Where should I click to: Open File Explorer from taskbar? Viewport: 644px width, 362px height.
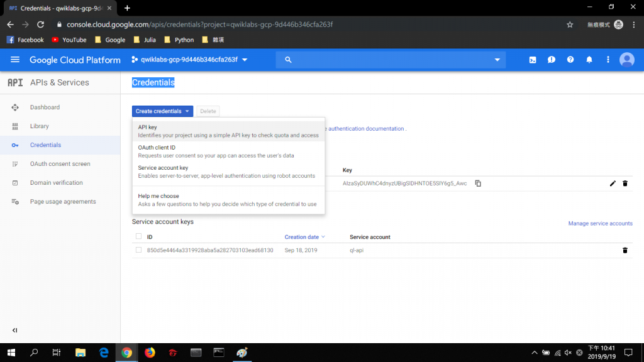point(80,353)
